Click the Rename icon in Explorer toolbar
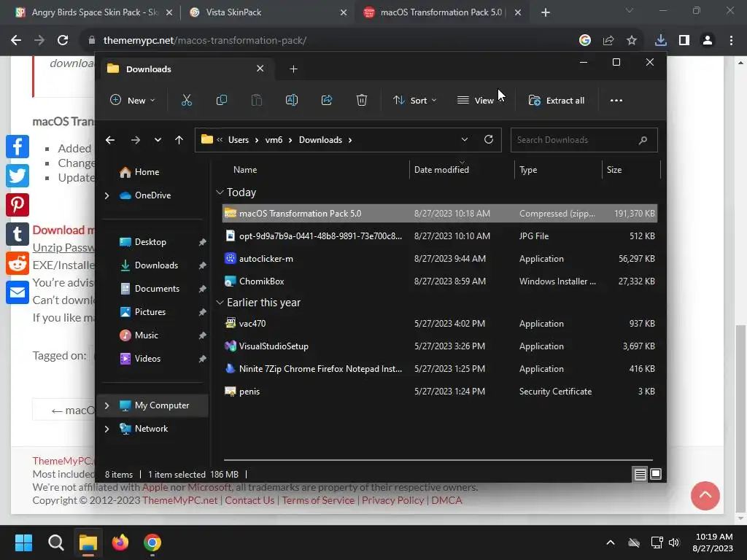This screenshot has width=747, height=560. click(x=292, y=101)
